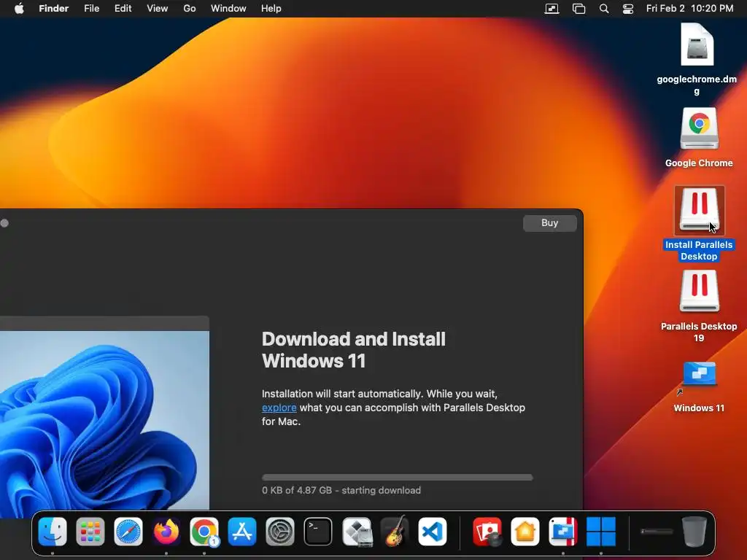
Task: Open Launchpad in the Dock
Action: (x=90, y=532)
